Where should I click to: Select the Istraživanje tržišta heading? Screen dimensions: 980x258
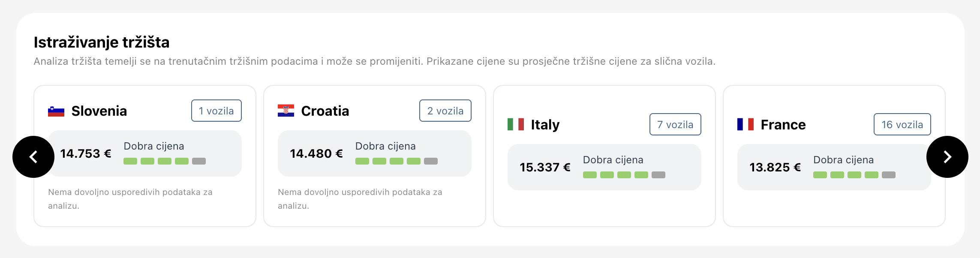click(102, 42)
